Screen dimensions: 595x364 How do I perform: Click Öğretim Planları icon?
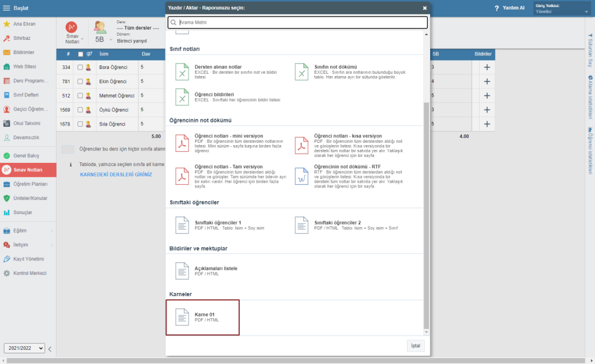(7, 184)
